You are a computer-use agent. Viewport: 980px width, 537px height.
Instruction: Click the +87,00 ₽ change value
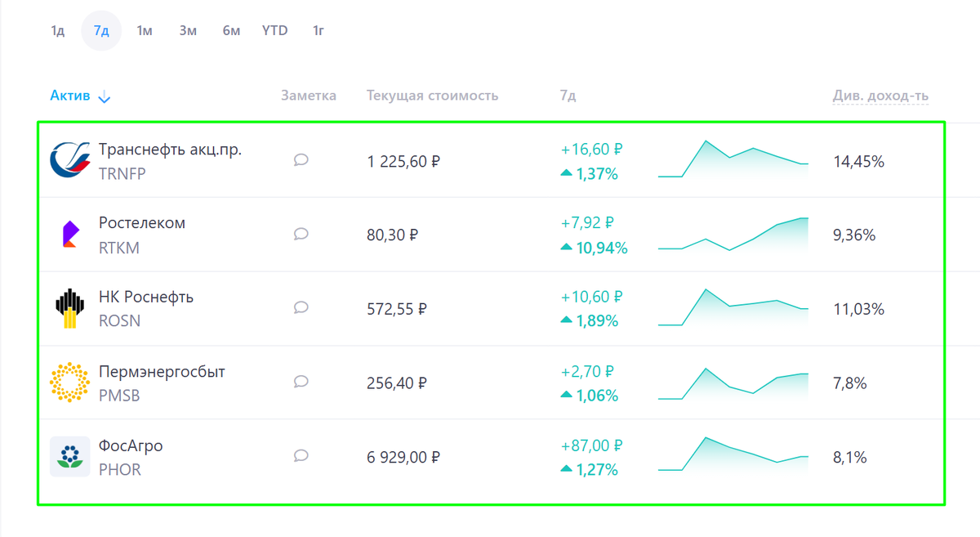point(592,445)
